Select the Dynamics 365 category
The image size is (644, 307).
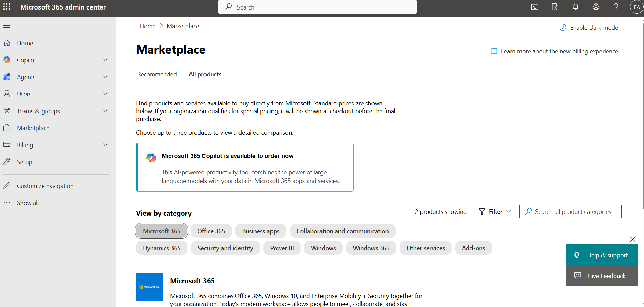coord(162,248)
